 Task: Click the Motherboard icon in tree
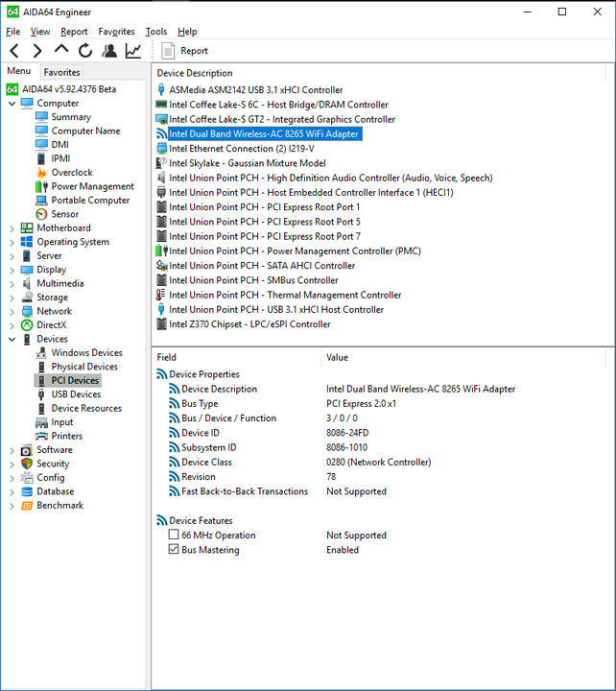point(27,227)
